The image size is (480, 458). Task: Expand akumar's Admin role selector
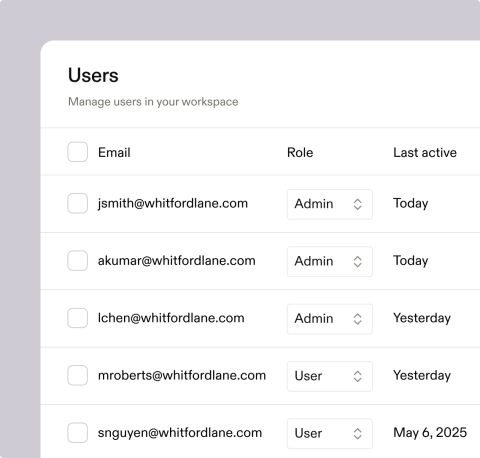point(330,261)
